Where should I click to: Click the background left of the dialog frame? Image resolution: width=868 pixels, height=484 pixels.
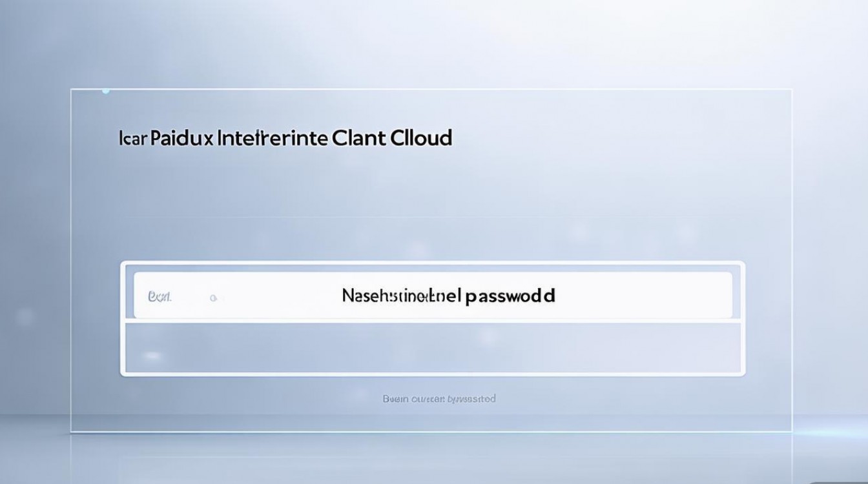coord(36,258)
